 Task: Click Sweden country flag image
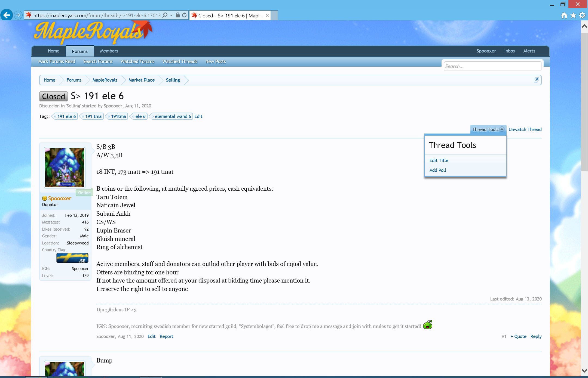[72, 258]
